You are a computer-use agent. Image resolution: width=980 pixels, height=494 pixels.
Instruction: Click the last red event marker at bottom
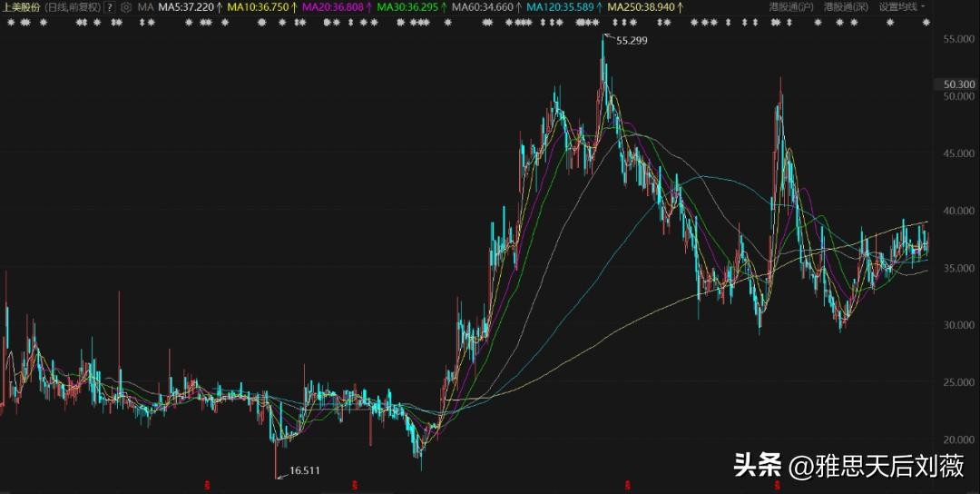(778, 485)
